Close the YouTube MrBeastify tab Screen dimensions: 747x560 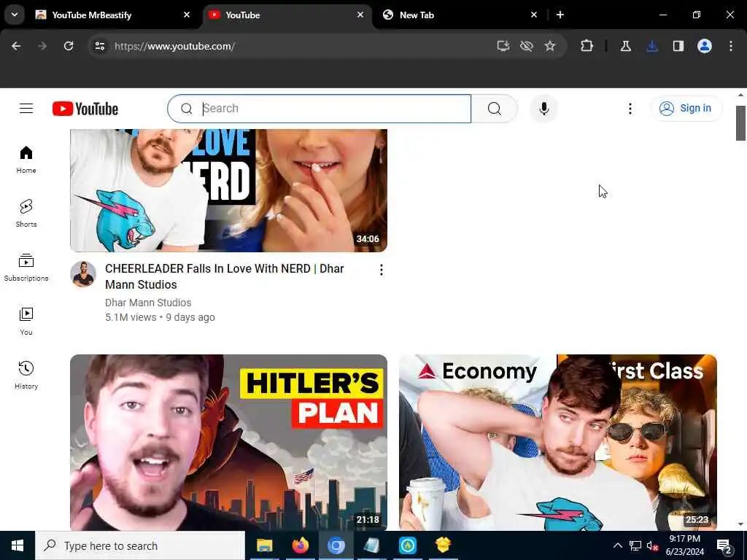pyautogui.click(x=187, y=15)
